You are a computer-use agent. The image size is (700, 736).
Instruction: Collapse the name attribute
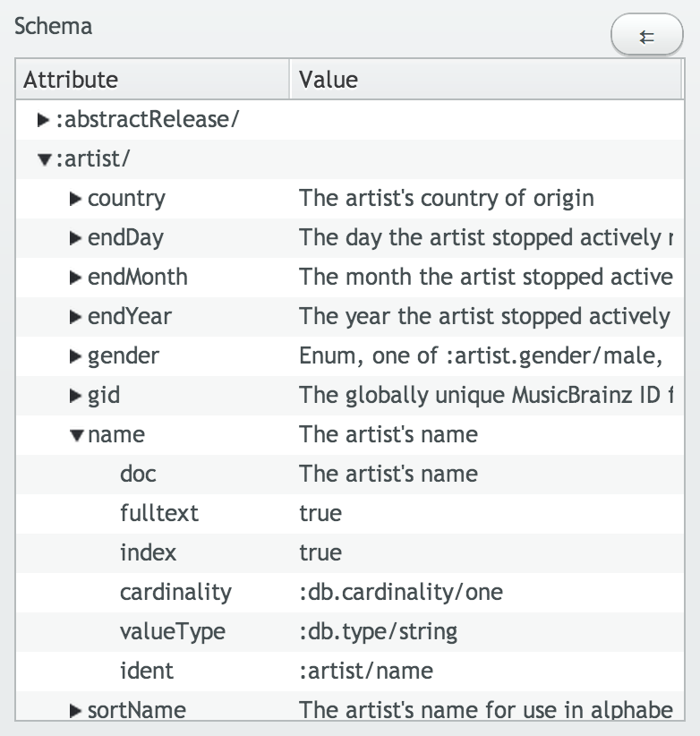click(76, 435)
